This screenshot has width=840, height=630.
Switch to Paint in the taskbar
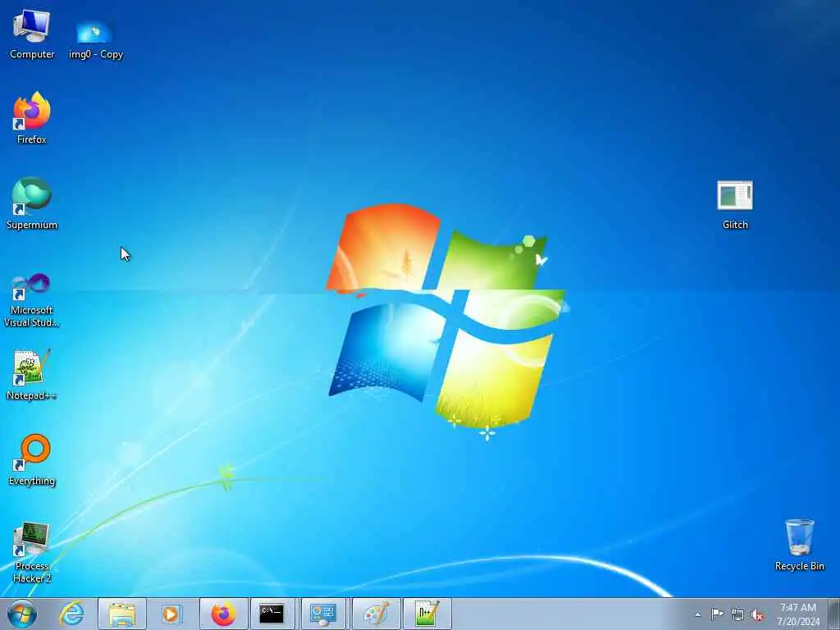(376, 614)
